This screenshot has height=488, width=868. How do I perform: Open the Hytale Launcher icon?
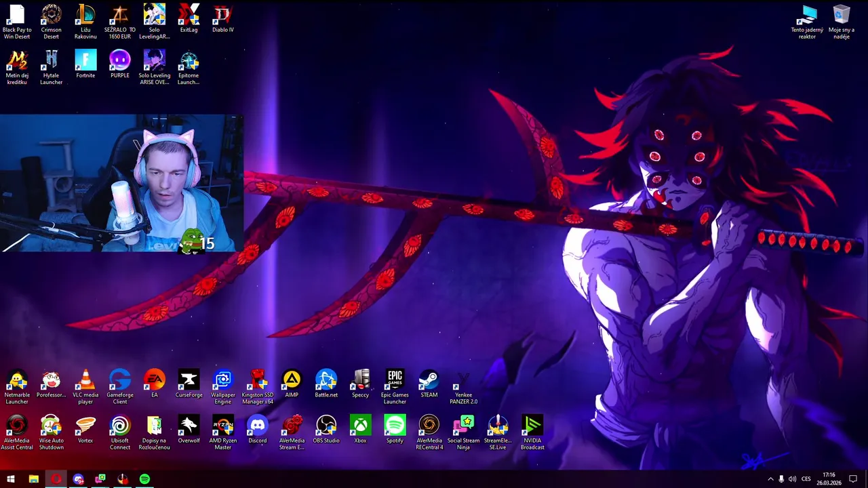(51, 67)
